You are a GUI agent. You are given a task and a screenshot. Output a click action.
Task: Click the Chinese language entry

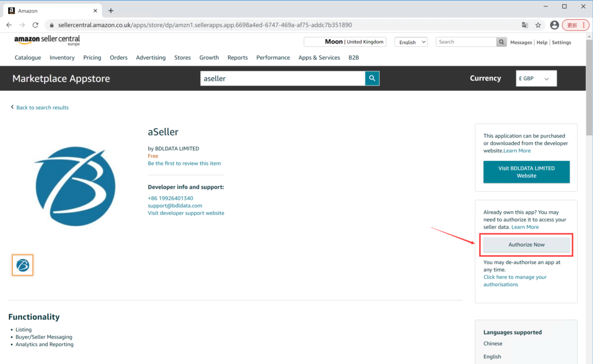493,344
